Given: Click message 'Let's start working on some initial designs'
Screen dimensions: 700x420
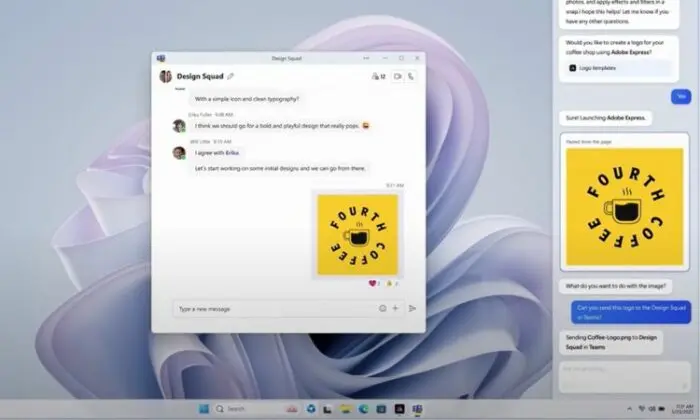Looking at the screenshot, I should pyautogui.click(x=280, y=169).
